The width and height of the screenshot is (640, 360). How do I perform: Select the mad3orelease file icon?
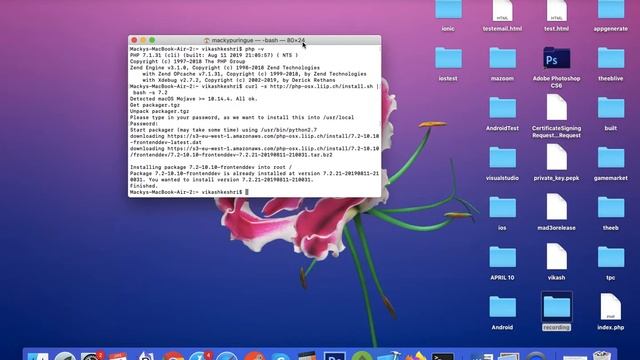(556, 207)
